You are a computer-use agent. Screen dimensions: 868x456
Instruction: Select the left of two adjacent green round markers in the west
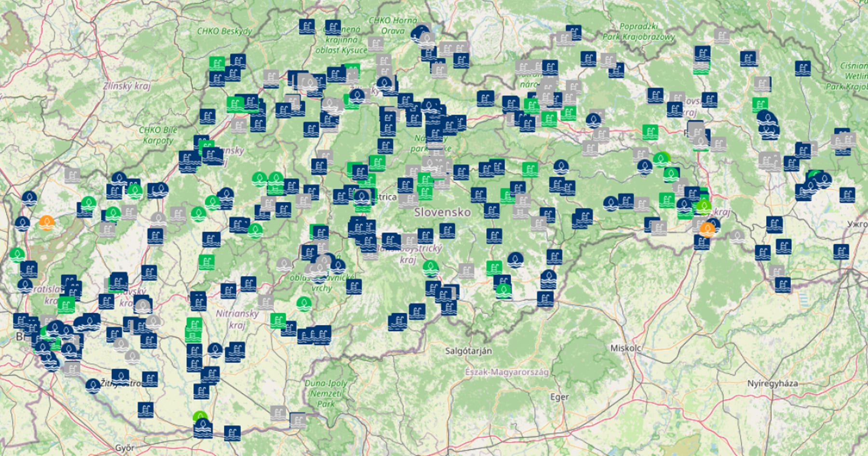260,179
